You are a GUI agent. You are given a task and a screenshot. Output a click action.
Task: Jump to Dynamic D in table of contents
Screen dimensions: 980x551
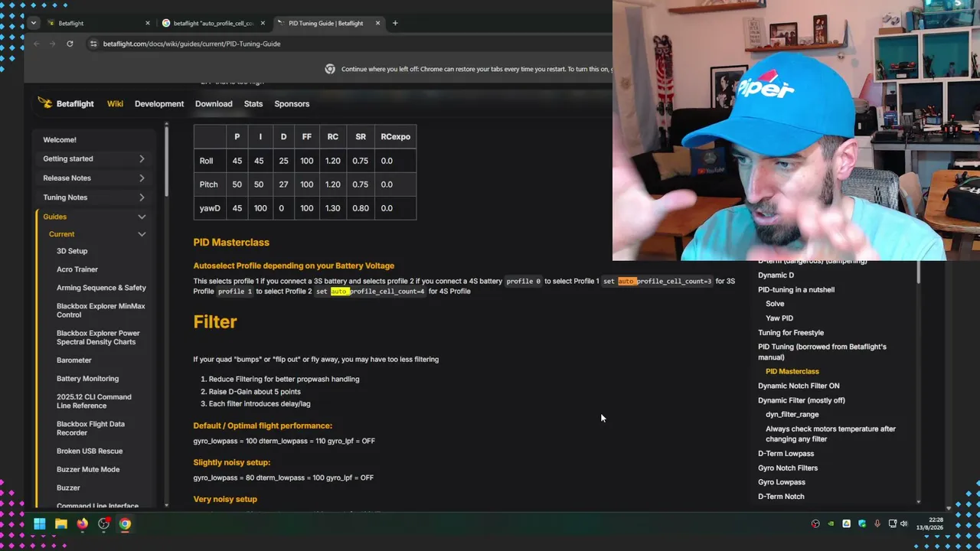tap(776, 275)
